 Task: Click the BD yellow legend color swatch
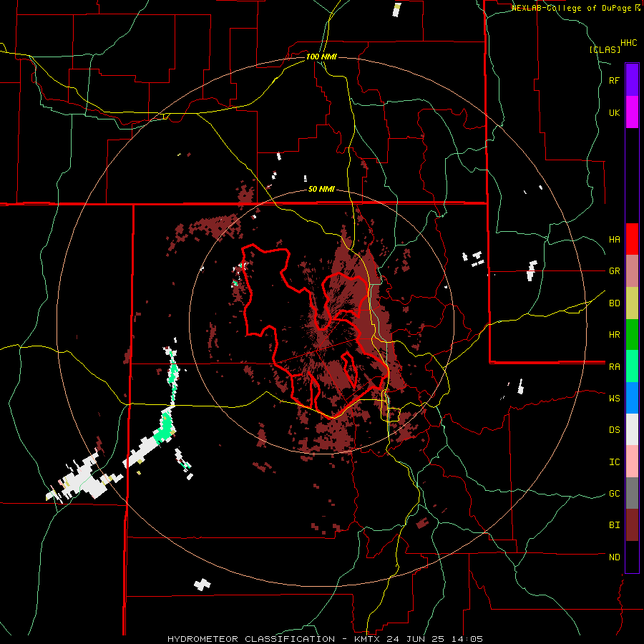632,303
